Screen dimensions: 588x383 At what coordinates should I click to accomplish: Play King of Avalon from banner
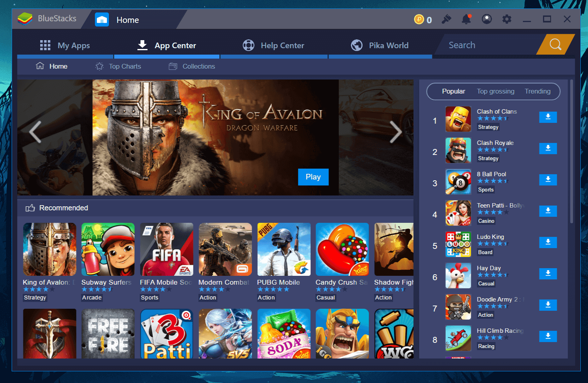click(x=313, y=177)
